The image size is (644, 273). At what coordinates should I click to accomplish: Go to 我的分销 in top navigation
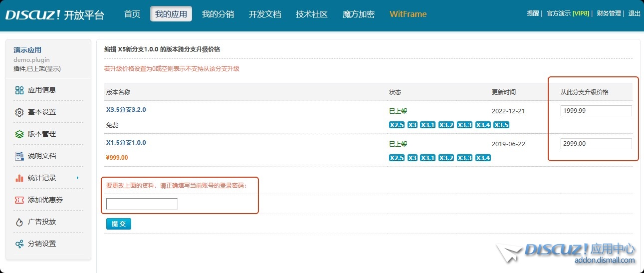point(218,14)
